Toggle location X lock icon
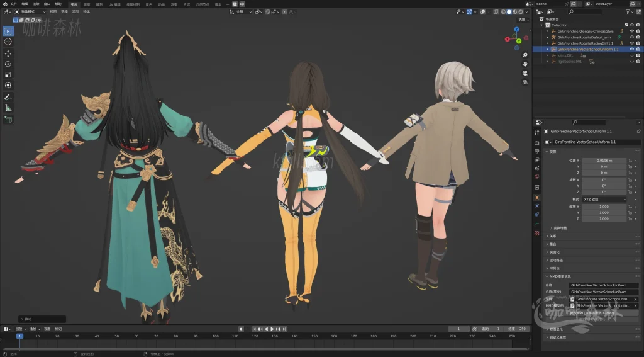Viewport: 644px width, 357px height. point(630,161)
